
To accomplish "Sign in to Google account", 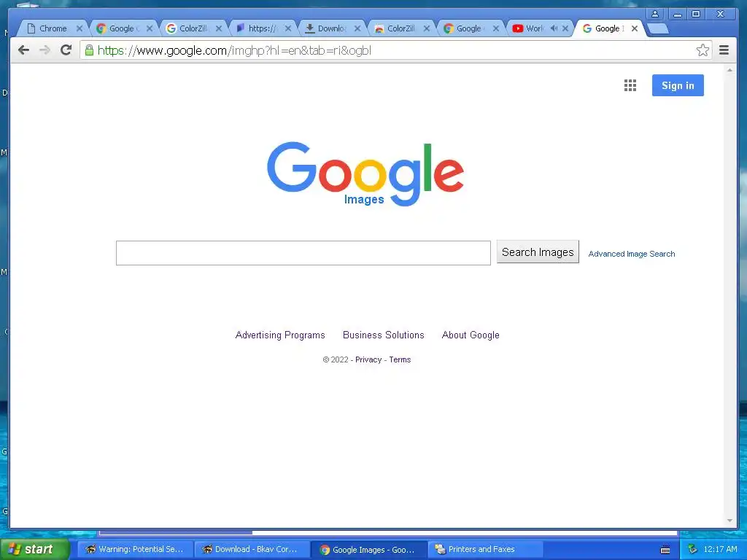I will tap(678, 86).
